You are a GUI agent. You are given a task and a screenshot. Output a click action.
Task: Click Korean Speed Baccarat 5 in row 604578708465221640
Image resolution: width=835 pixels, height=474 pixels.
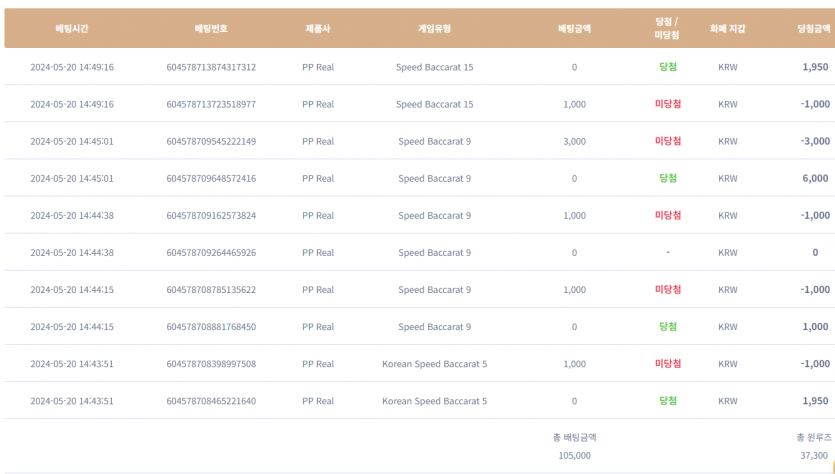coord(435,401)
